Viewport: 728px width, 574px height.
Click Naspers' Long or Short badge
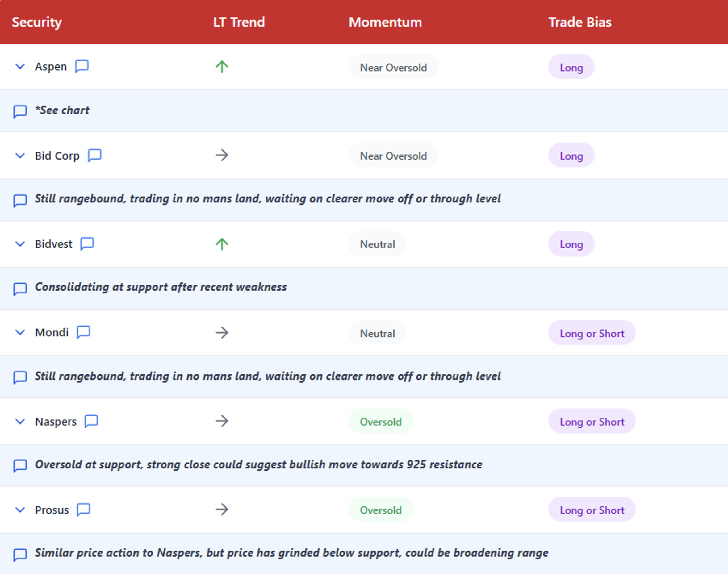click(x=592, y=422)
